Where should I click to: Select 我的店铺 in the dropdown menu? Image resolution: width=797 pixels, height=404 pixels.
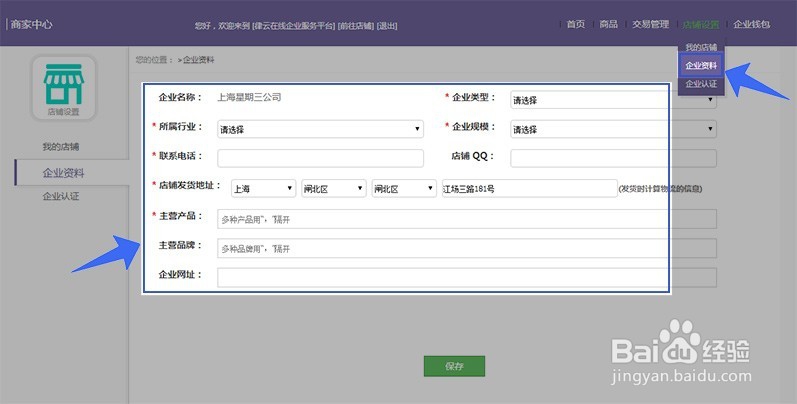point(701,47)
